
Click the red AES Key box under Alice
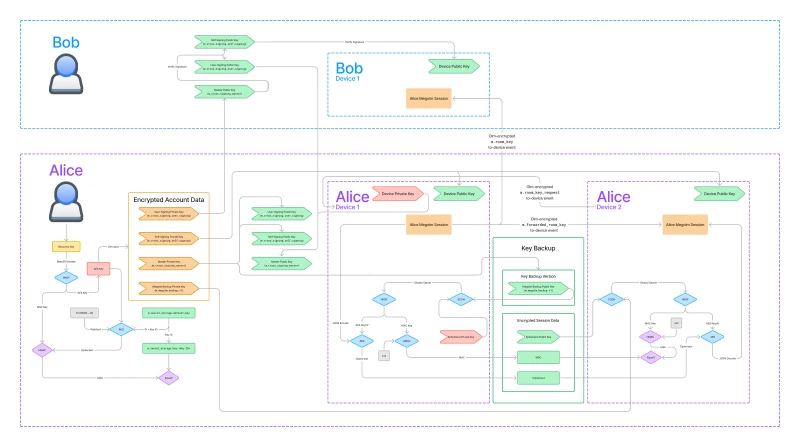pos(99,269)
